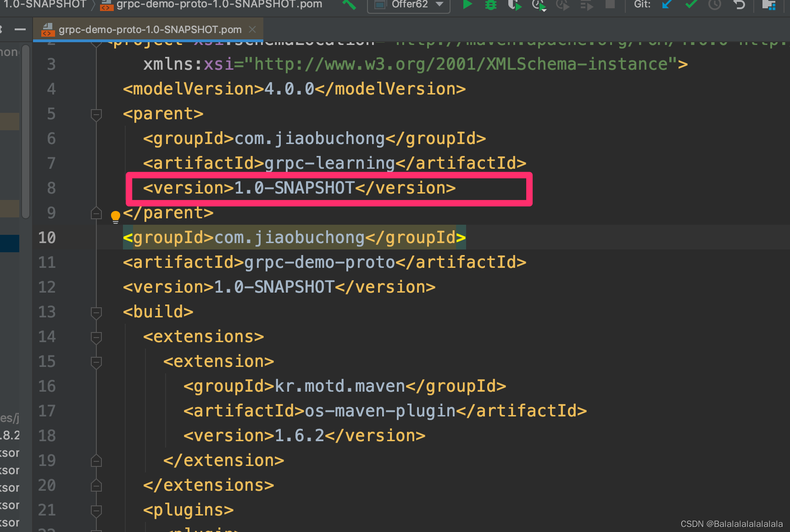Click the greyed-out stop square icon
The width and height of the screenshot is (790, 532).
tap(610, 5)
